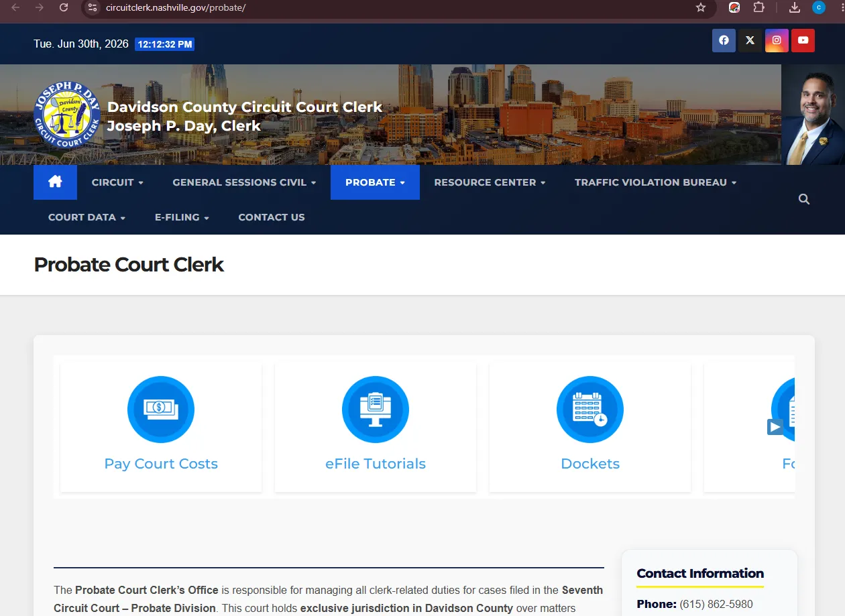
Task: Click the clerk portrait photo in banner
Action: [813, 115]
